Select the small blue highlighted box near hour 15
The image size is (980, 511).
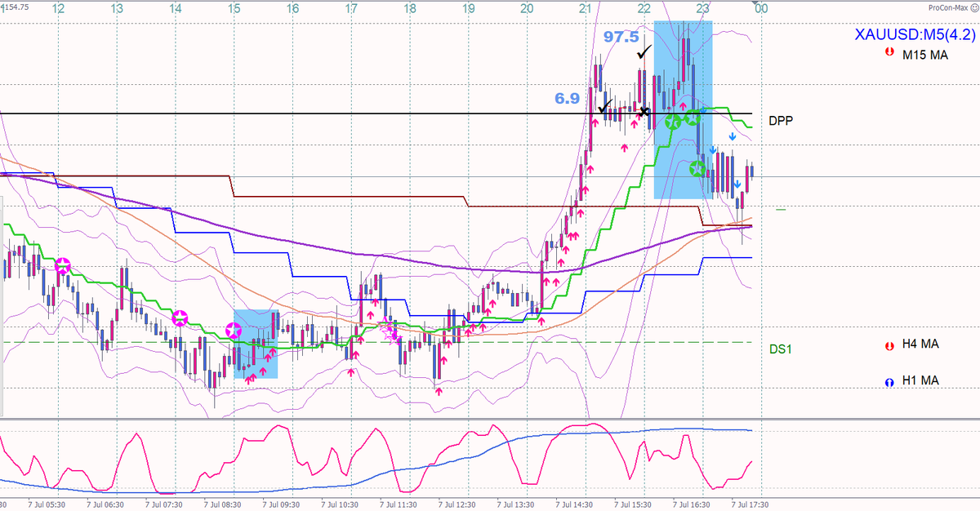256,344
